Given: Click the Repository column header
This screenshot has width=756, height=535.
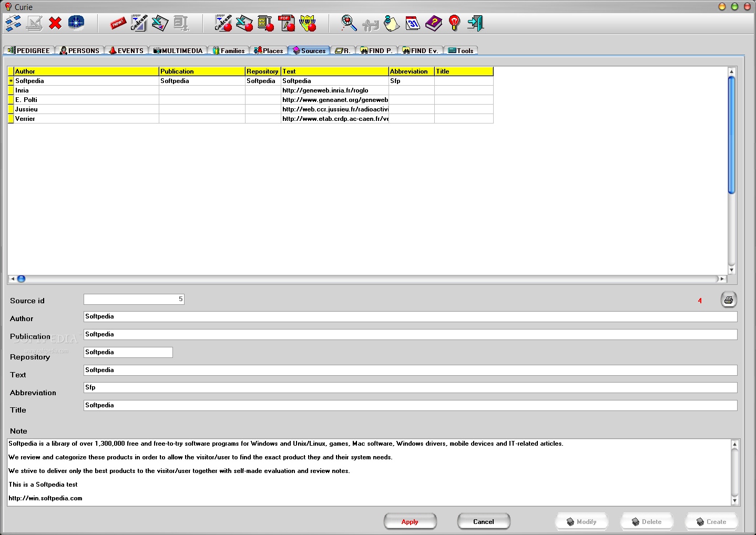Looking at the screenshot, I should pyautogui.click(x=263, y=71).
